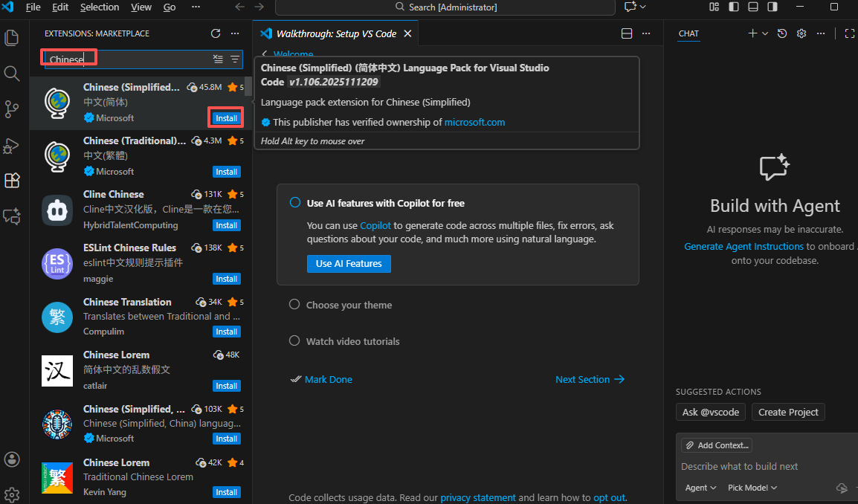Select 'Use AI features with Copilot' step
Image resolution: width=858 pixels, height=504 pixels.
(x=385, y=203)
